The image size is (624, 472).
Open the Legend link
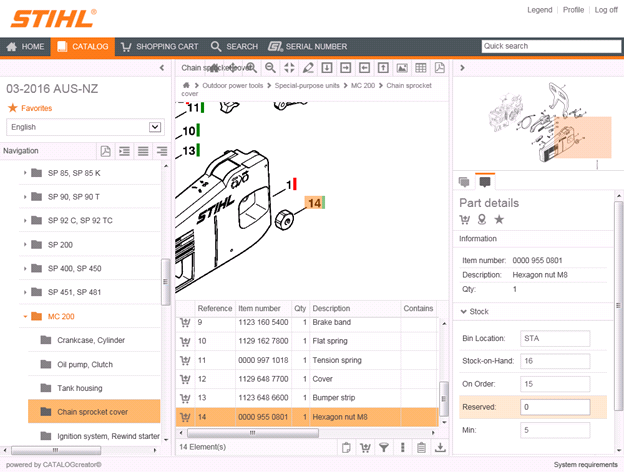pos(540,10)
